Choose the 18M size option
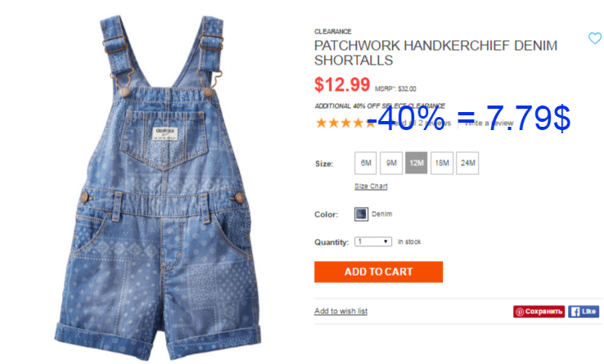Image resolution: width=604 pixels, height=364 pixels. [442, 164]
